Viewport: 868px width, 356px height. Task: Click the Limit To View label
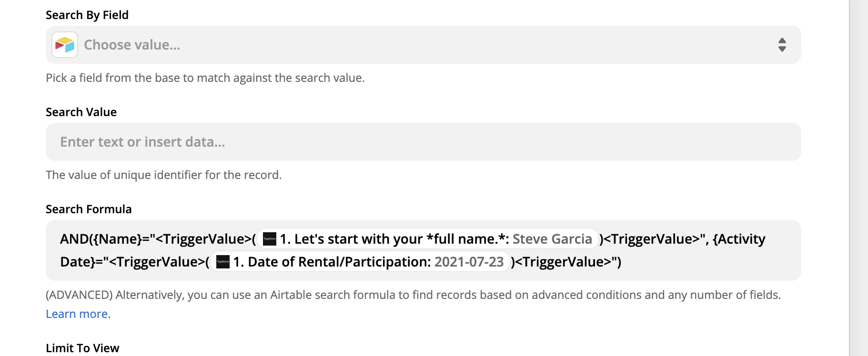(82, 348)
